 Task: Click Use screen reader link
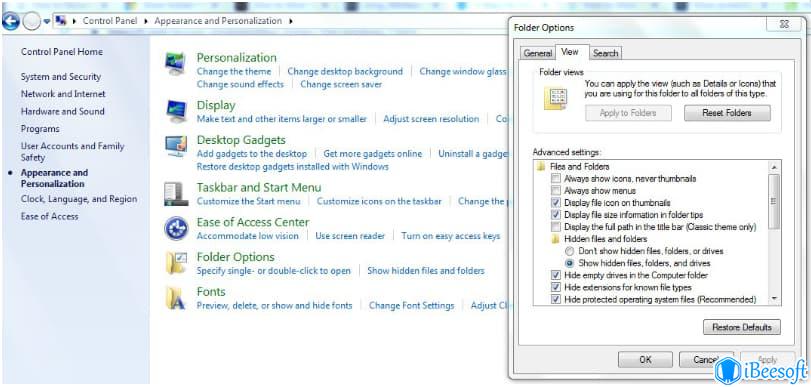(350, 236)
